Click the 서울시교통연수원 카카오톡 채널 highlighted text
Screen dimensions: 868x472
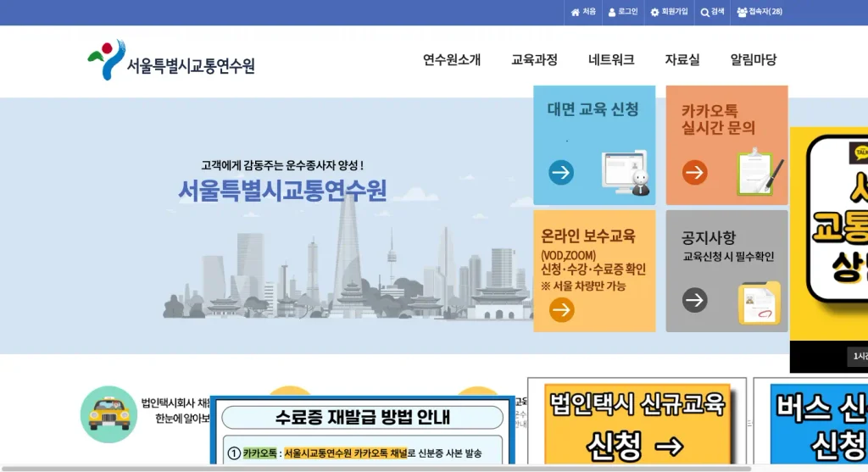346,453
